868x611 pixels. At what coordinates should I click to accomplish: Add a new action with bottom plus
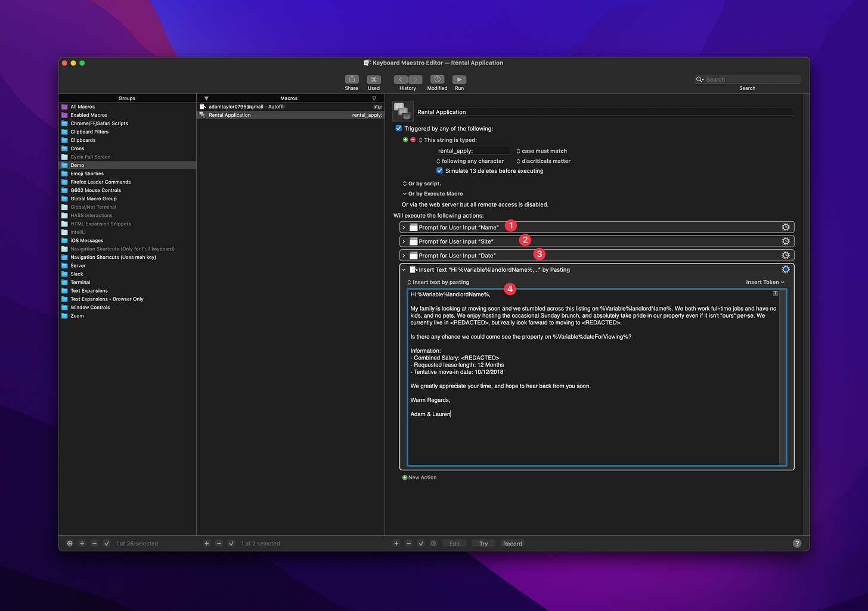point(396,544)
